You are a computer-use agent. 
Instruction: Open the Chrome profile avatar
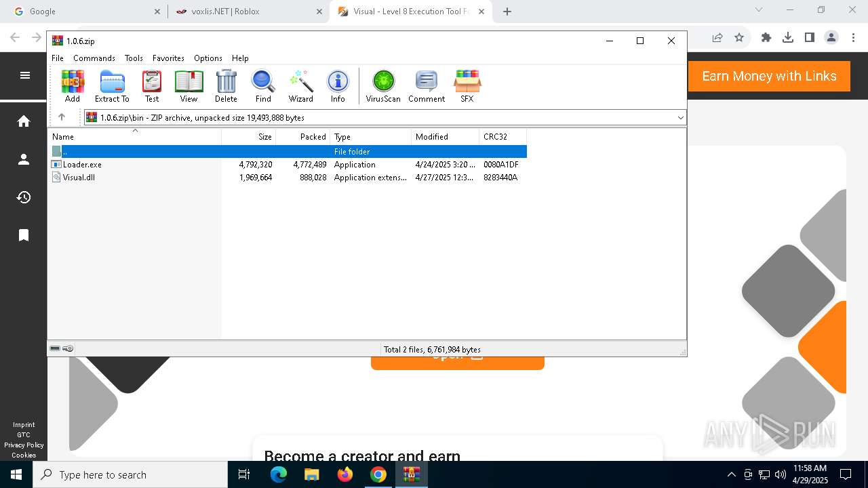[x=831, y=38]
